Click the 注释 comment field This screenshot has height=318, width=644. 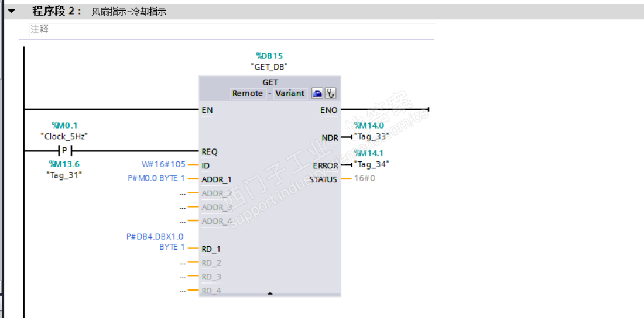[x=40, y=29]
